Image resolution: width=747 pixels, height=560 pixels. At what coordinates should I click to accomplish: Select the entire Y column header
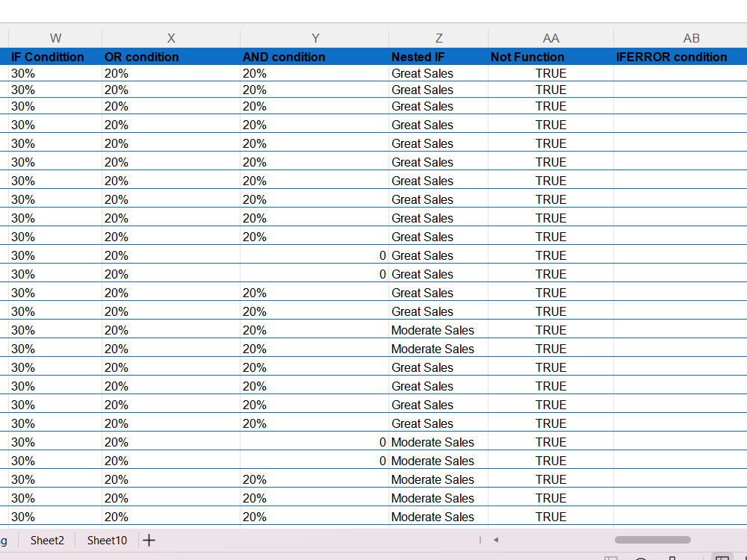[315, 38]
